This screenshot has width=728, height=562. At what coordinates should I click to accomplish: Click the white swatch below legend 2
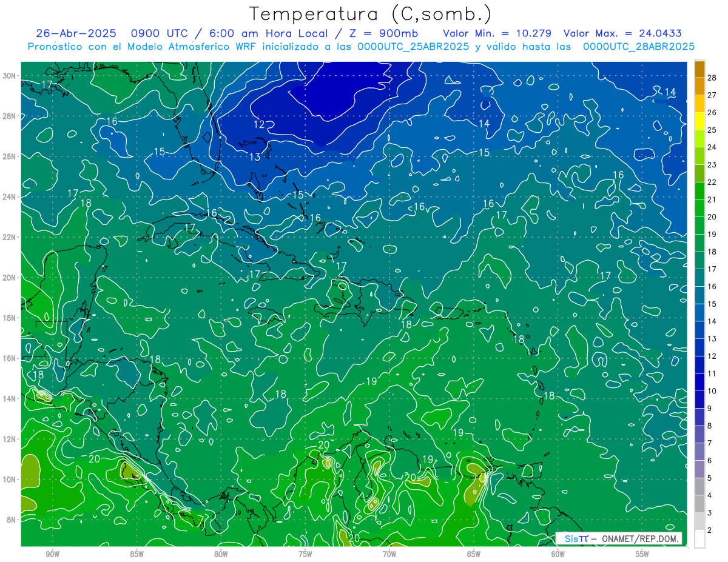[700, 539]
